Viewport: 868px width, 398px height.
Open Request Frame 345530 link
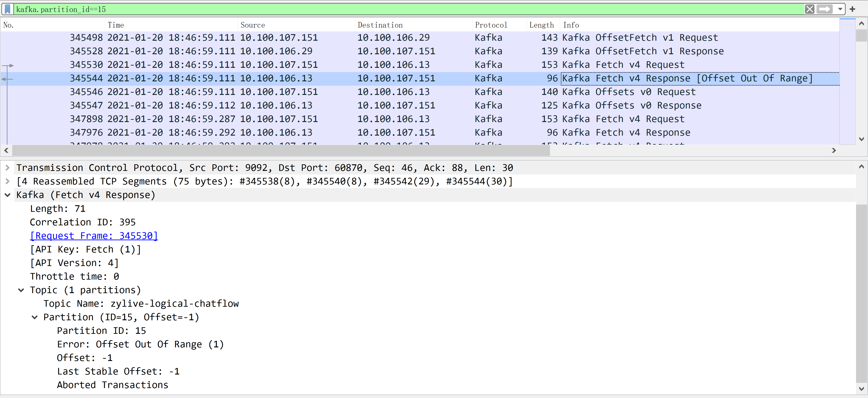[x=94, y=236]
